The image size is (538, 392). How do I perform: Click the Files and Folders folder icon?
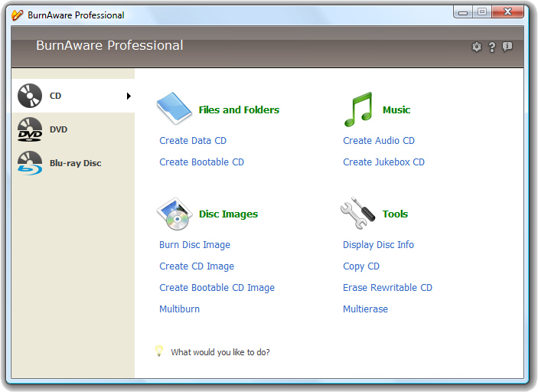pos(174,109)
